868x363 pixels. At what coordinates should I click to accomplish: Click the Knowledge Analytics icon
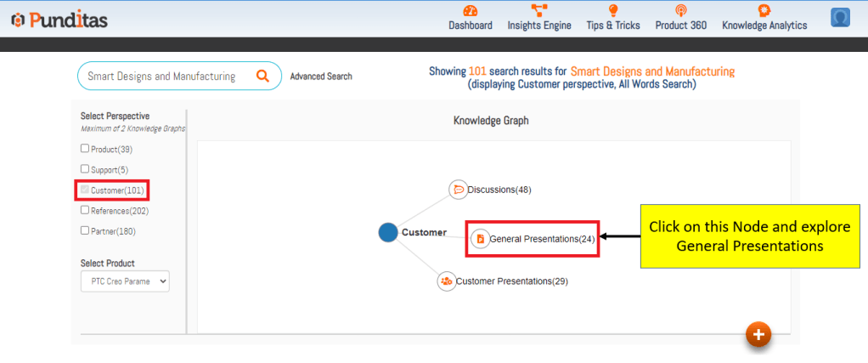click(x=764, y=10)
